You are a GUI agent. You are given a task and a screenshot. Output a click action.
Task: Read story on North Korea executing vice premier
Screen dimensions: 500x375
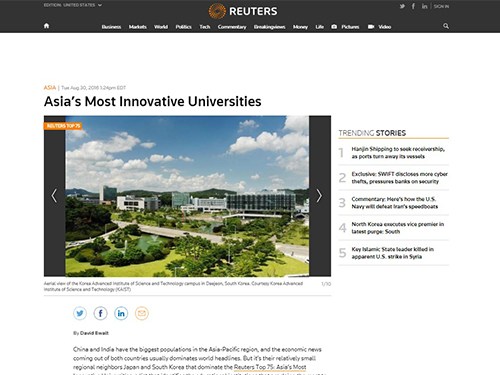pos(398,228)
